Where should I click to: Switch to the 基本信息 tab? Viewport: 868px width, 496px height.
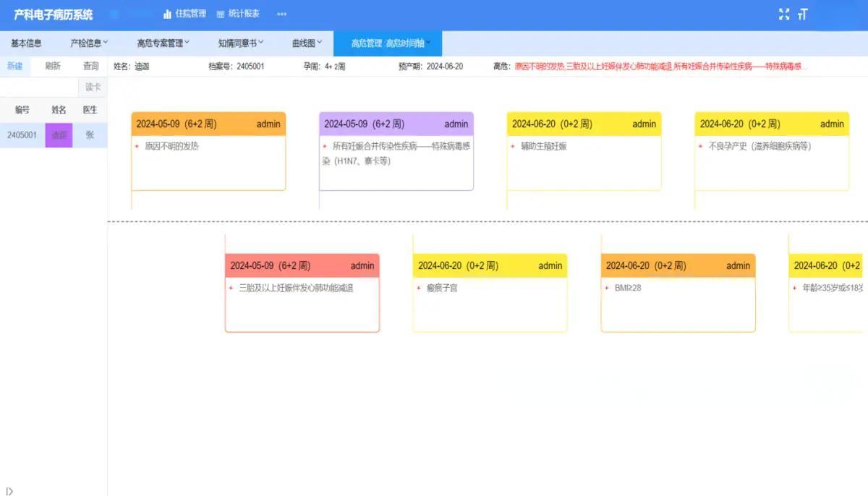(x=26, y=43)
